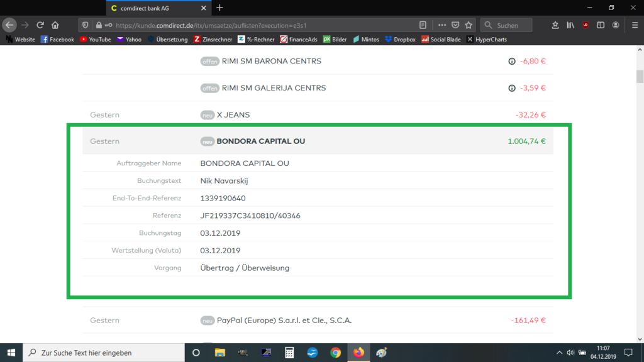Image resolution: width=644 pixels, height=362 pixels.
Task: Save page to Pocket
Action: pos(455,25)
